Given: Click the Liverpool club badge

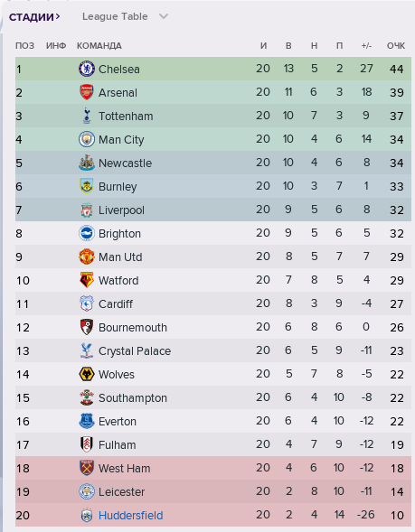Looking at the screenshot, I should 87,210.
